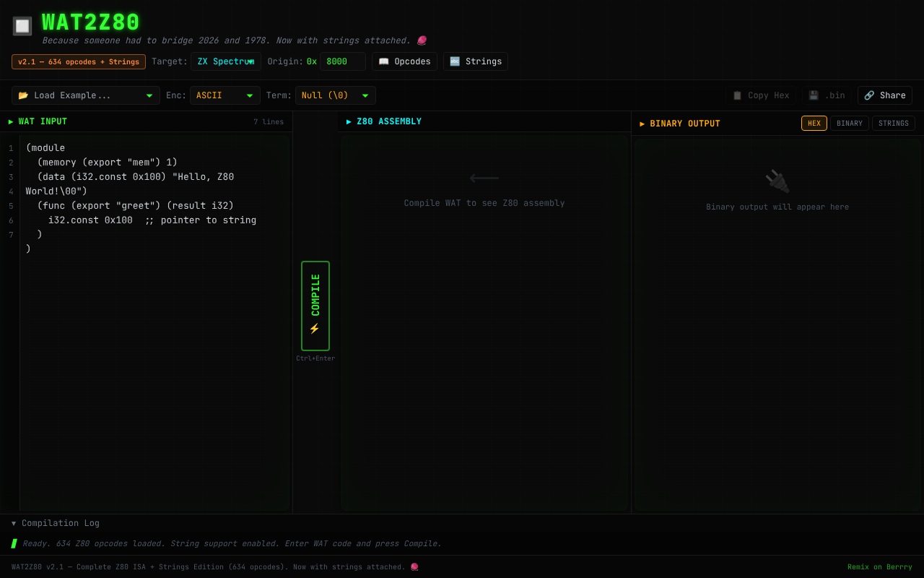
Task: Click the 'i32.const 0x100' pointer comment line
Action: click(x=152, y=220)
